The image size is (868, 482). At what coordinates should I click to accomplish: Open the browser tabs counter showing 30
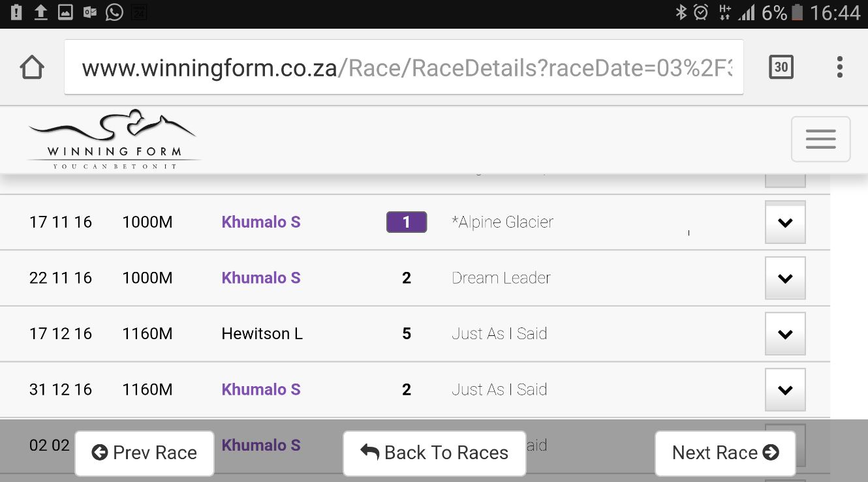click(781, 67)
